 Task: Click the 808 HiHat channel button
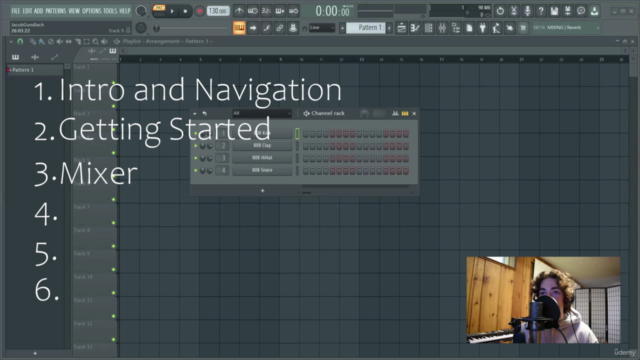click(x=262, y=158)
